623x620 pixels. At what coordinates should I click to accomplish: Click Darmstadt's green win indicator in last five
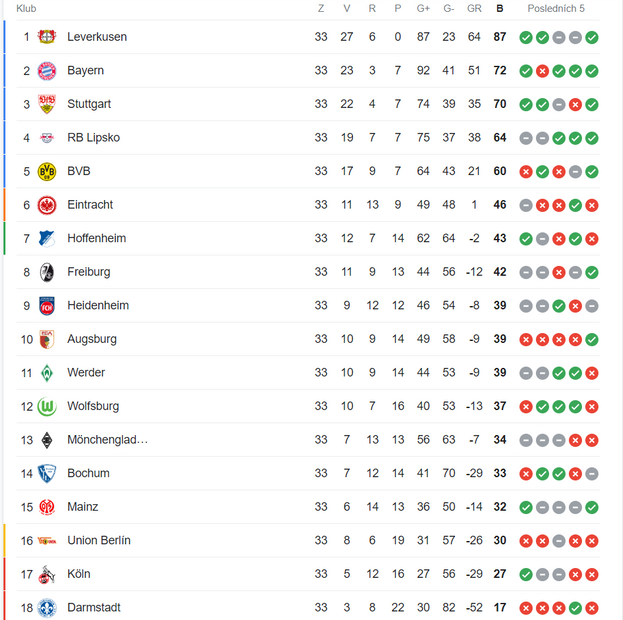click(x=575, y=607)
